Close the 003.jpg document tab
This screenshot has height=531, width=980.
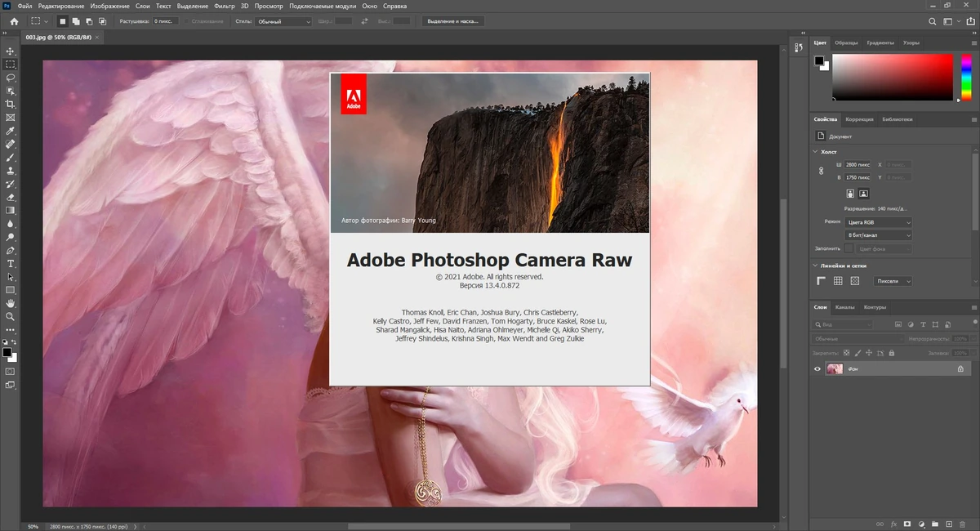click(98, 38)
